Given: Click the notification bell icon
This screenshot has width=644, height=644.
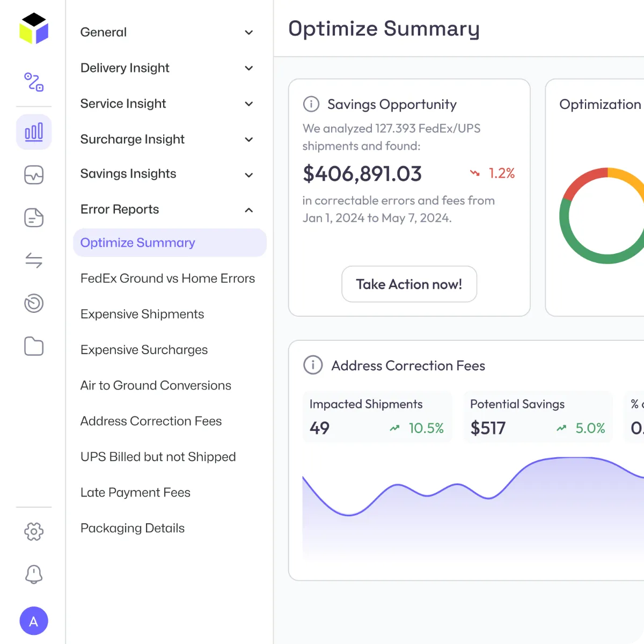Looking at the screenshot, I should tap(34, 574).
